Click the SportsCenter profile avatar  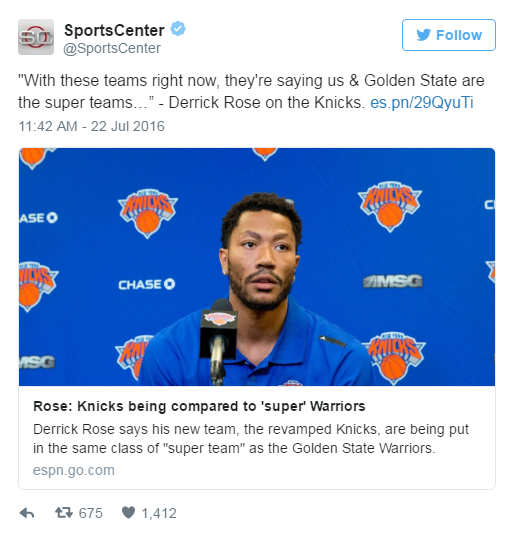36,37
